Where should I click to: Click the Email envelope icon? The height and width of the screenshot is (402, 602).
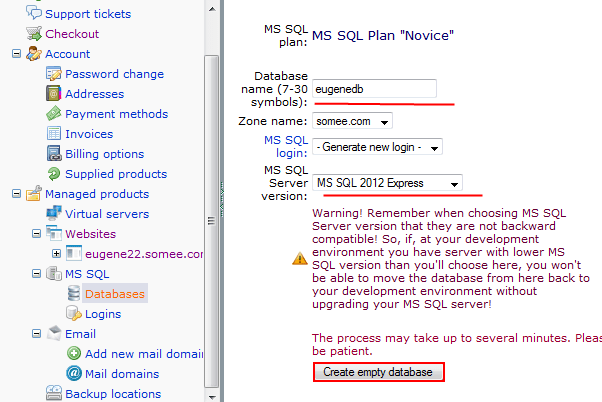(x=54, y=333)
